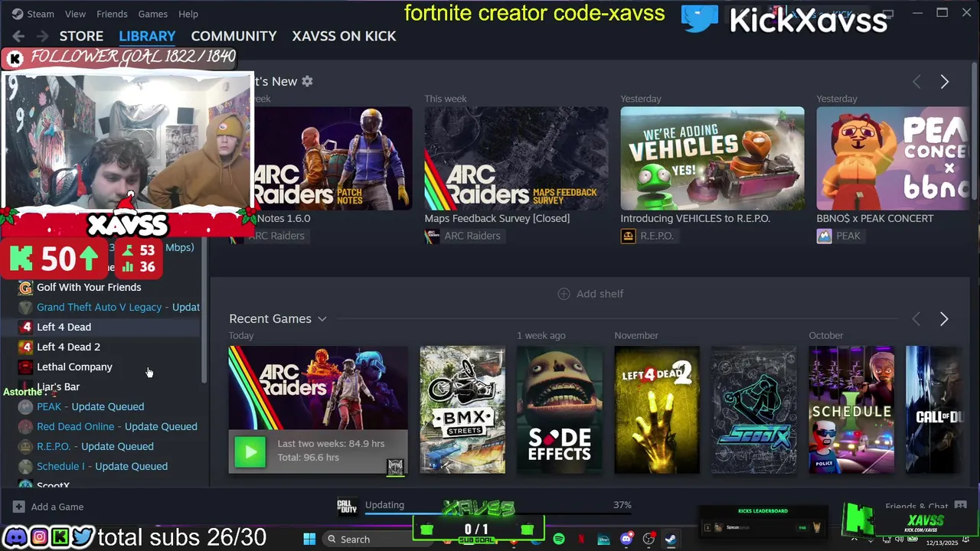
Task: Open the What's New settings gear
Action: tap(307, 81)
